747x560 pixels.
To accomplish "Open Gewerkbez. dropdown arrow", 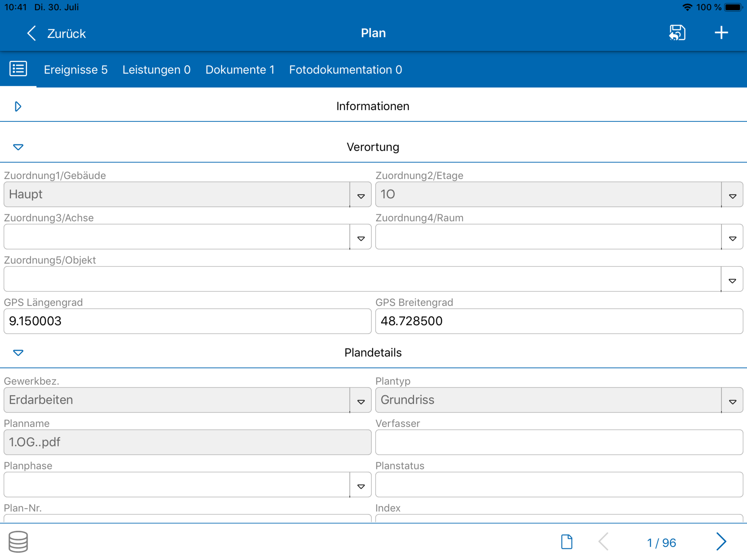I will point(361,400).
